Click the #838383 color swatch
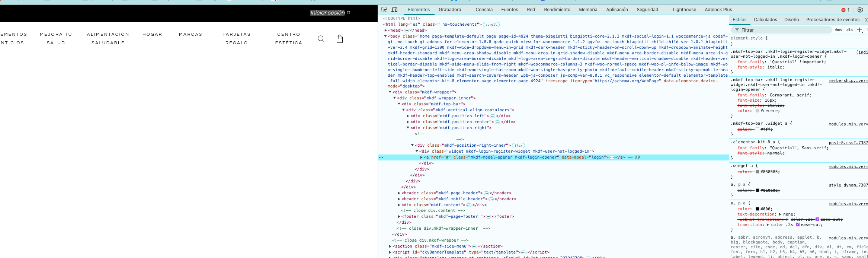The width and height of the screenshot is (868, 258). point(757,172)
